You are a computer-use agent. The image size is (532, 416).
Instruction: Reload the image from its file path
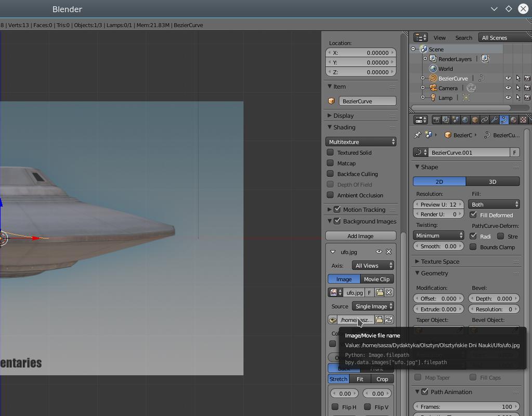389,320
